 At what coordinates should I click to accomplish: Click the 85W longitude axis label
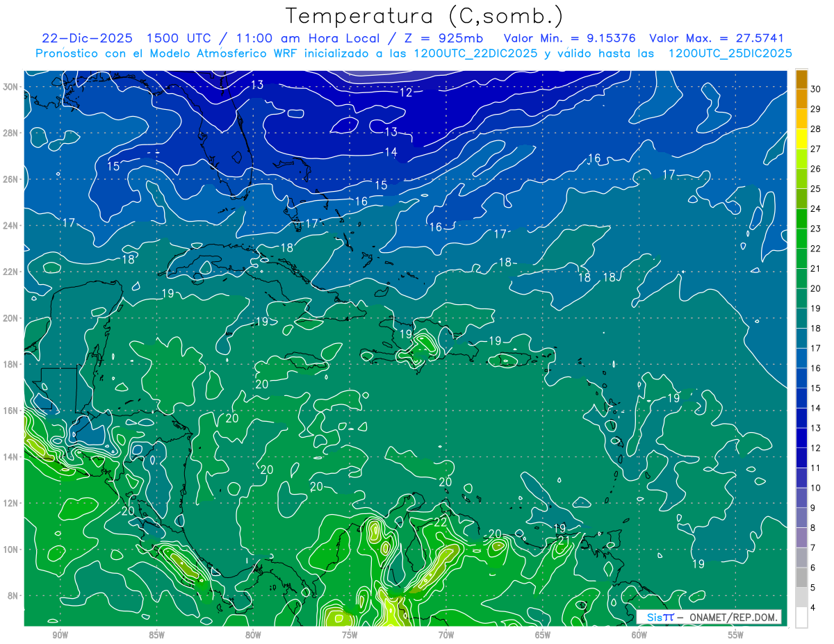(156, 635)
